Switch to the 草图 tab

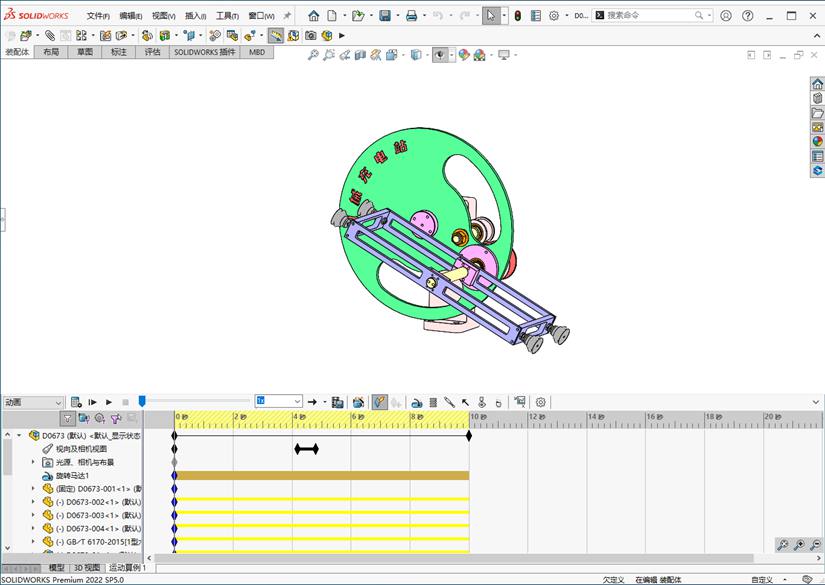click(85, 52)
